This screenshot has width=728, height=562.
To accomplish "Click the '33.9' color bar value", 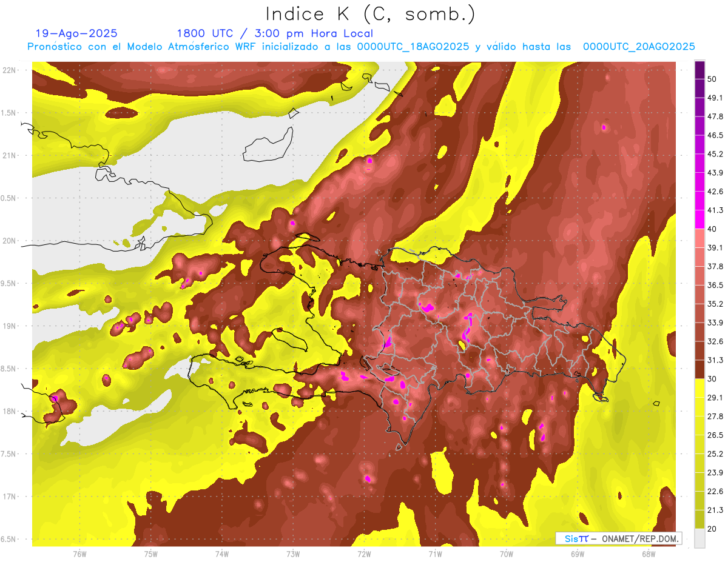I will (715, 323).
